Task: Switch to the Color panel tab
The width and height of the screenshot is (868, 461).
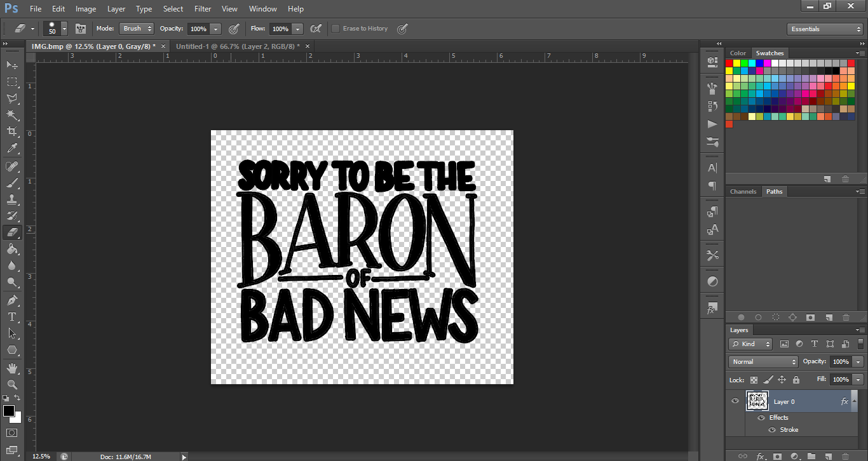Action: [x=738, y=53]
